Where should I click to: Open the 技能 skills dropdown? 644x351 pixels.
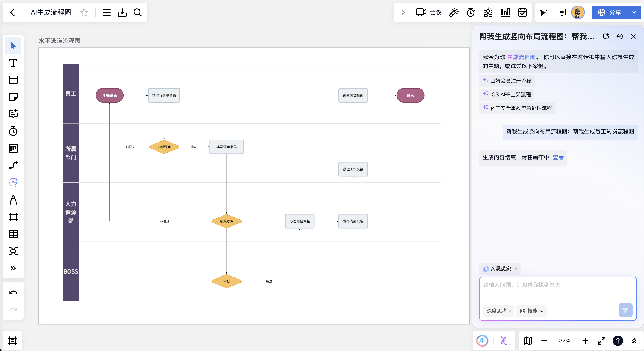click(532, 311)
